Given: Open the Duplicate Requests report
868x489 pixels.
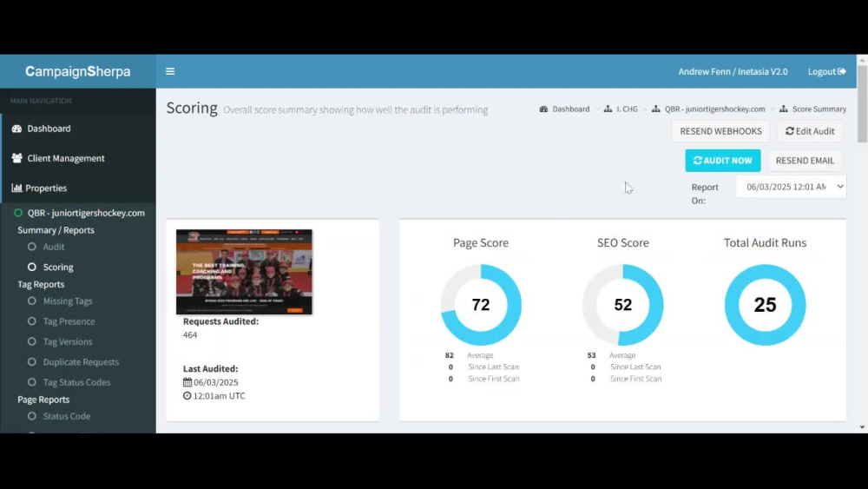Looking at the screenshot, I should tap(81, 361).
